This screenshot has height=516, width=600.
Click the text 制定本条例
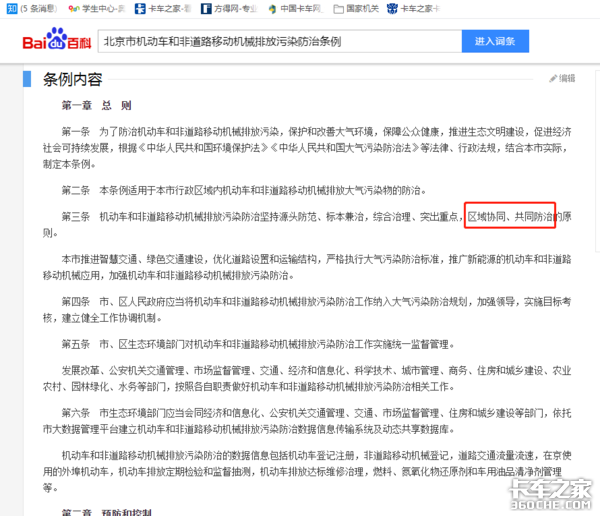click(x=67, y=164)
